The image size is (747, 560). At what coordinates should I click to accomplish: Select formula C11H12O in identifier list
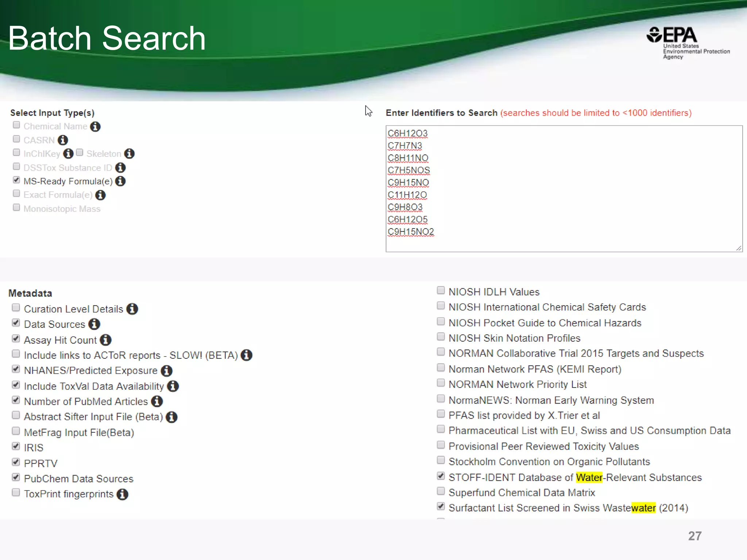[407, 195]
